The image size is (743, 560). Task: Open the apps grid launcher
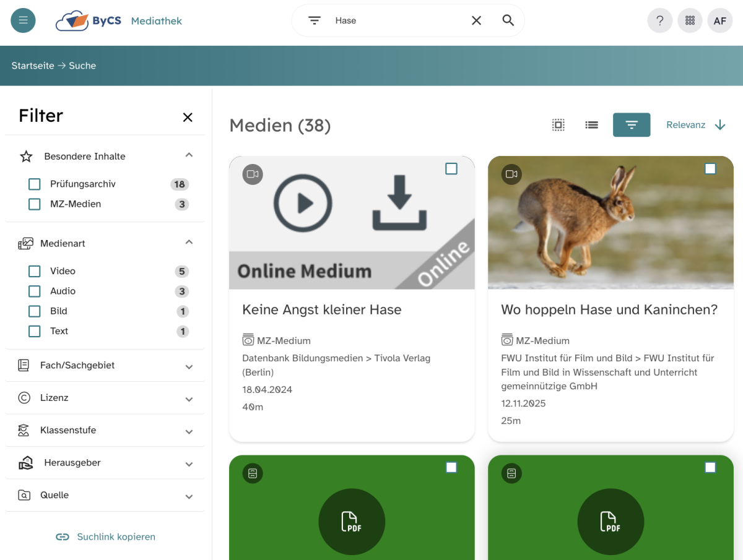tap(690, 20)
